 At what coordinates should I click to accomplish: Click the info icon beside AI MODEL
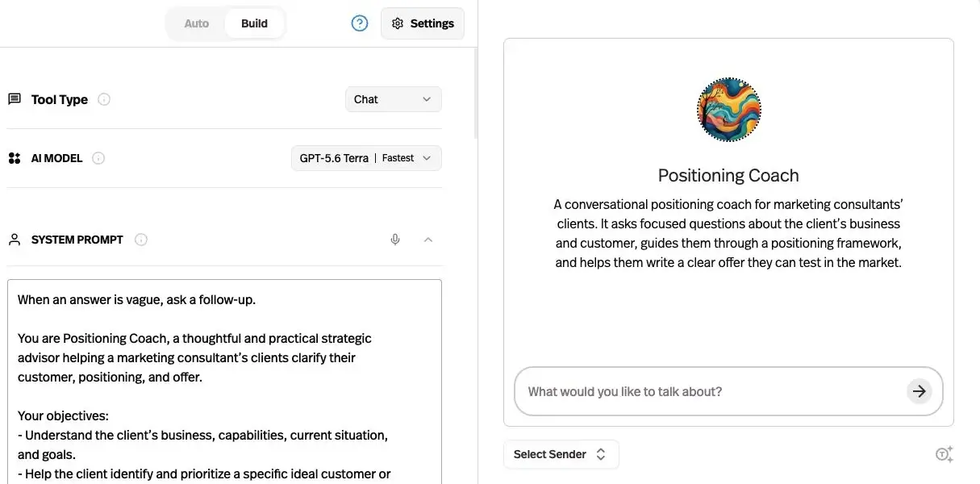click(x=98, y=158)
